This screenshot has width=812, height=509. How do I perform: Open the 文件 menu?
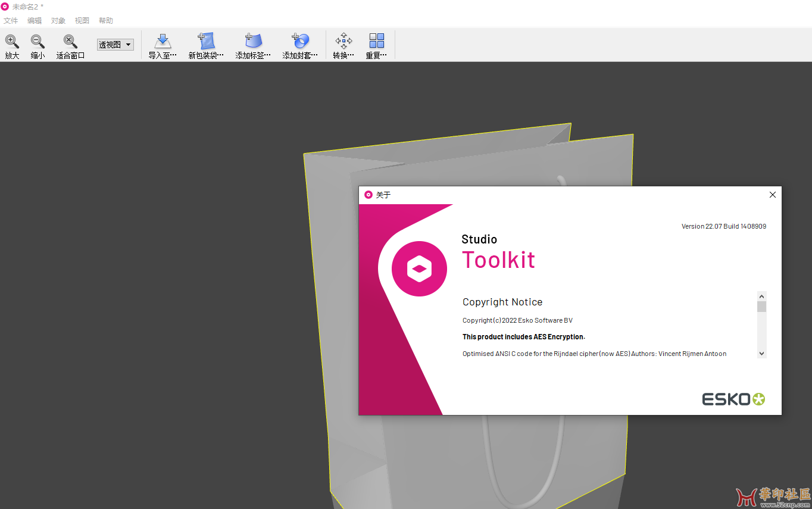click(11, 20)
